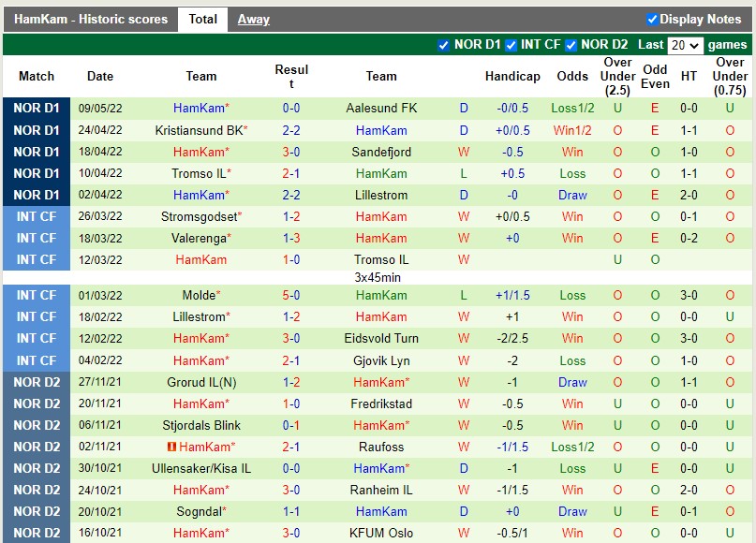The width and height of the screenshot is (756, 543).
Task: Click Grorud IL(N) team name
Action: click(201, 382)
